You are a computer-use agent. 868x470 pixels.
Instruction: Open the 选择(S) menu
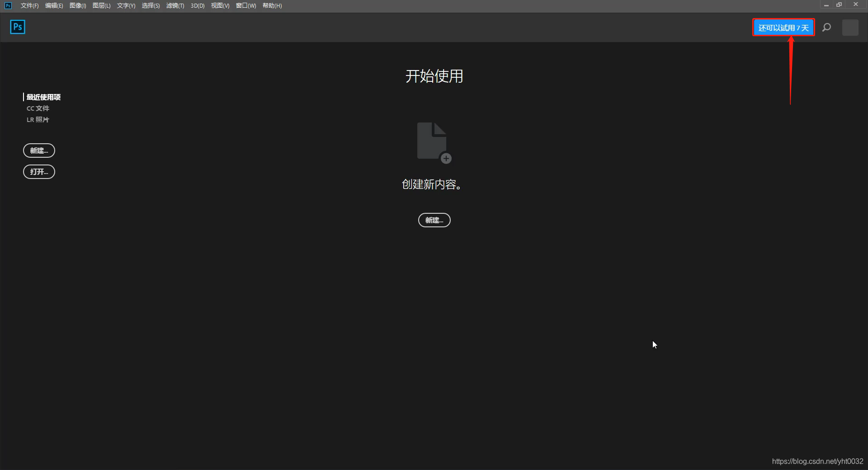pyautogui.click(x=151, y=5)
